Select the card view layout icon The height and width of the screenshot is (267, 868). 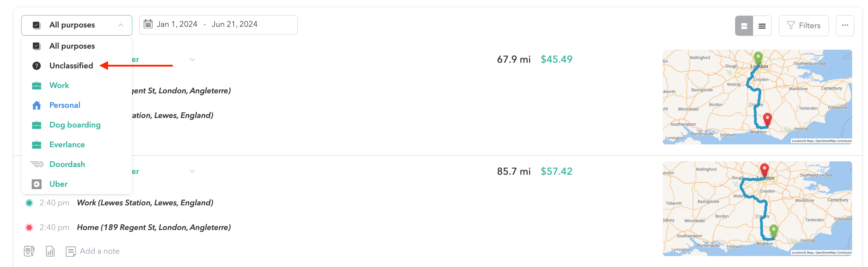click(x=744, y=26)
